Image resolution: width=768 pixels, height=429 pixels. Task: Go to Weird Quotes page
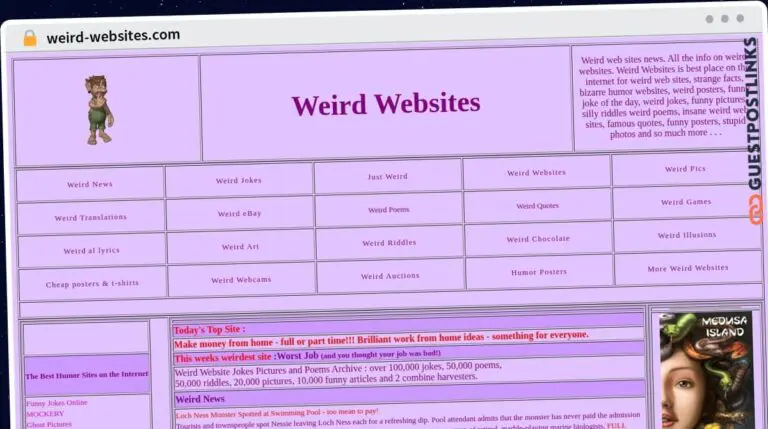click(x=537, y=206)
